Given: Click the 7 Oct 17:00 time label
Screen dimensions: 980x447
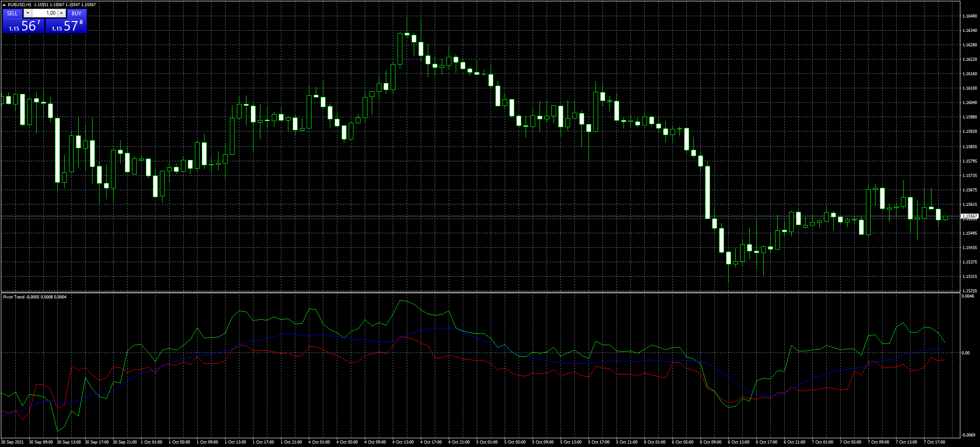Looking at the screenshot, I should 934,442.
